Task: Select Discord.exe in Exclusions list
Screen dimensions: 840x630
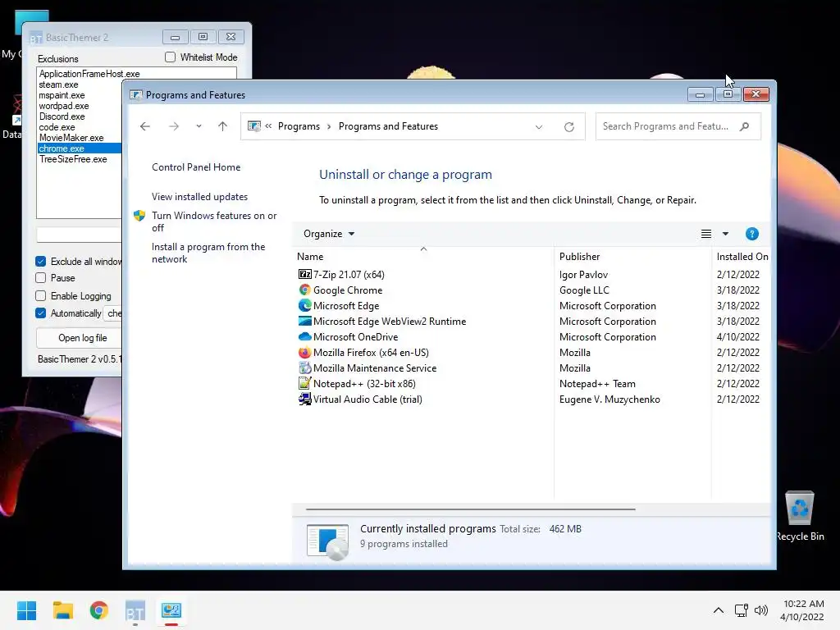Action: pos(80,116)
